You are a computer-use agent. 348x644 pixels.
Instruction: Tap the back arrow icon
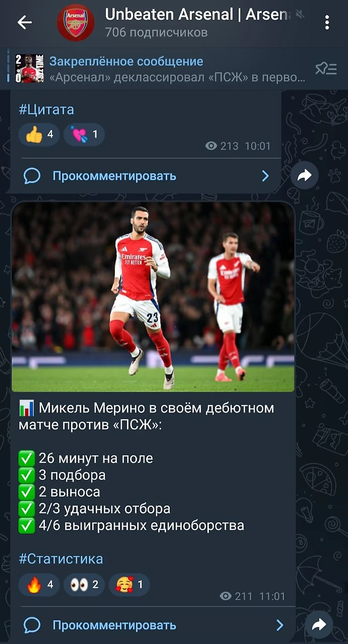(x=24, y=22)
